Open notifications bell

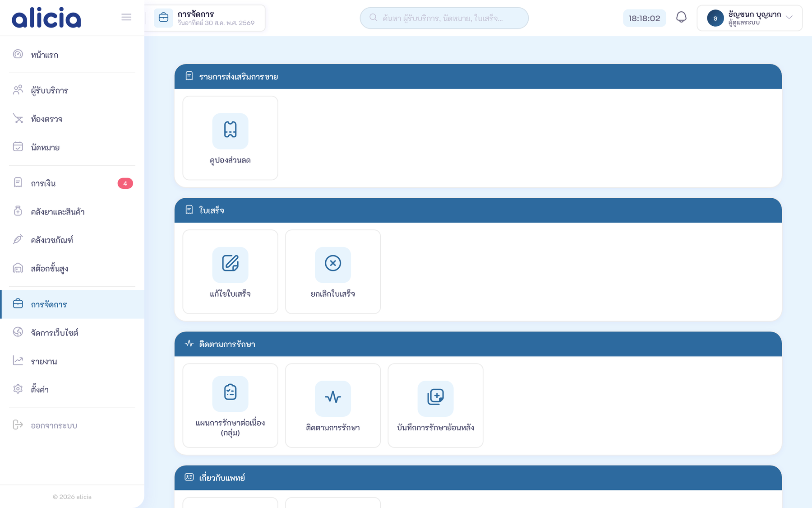(681, 18)
